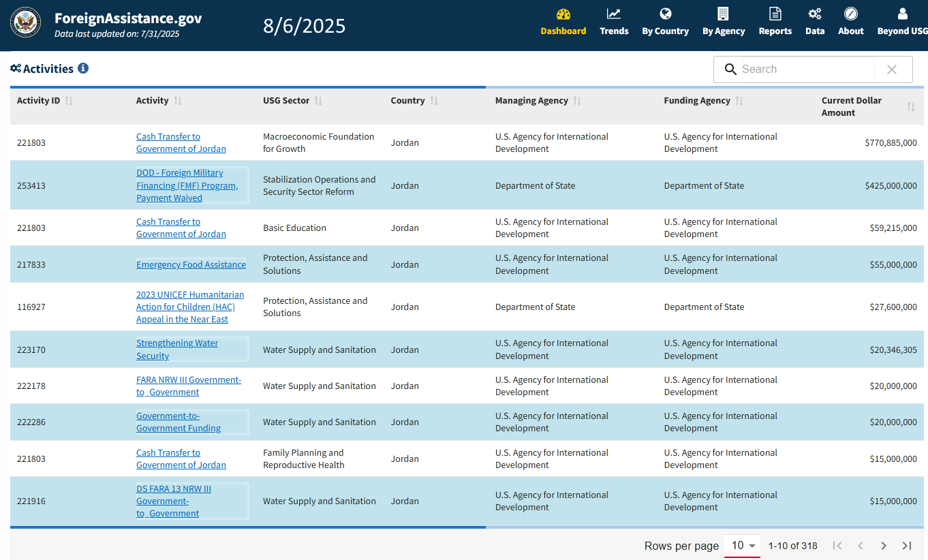The width and height of the screenshot is (928, 560).
Task: Click the Trends menu label
Action: (614, 31)
